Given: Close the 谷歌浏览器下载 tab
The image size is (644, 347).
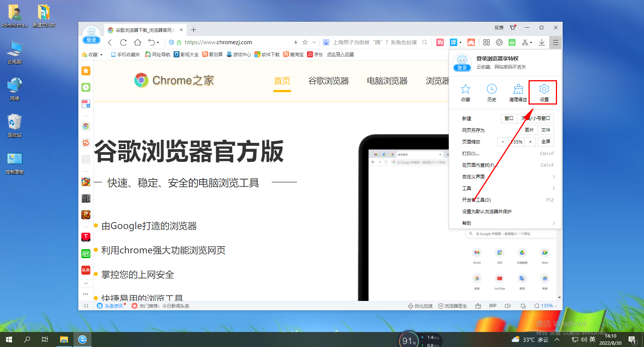Looking at the screenshot, I should pos(181,30).
